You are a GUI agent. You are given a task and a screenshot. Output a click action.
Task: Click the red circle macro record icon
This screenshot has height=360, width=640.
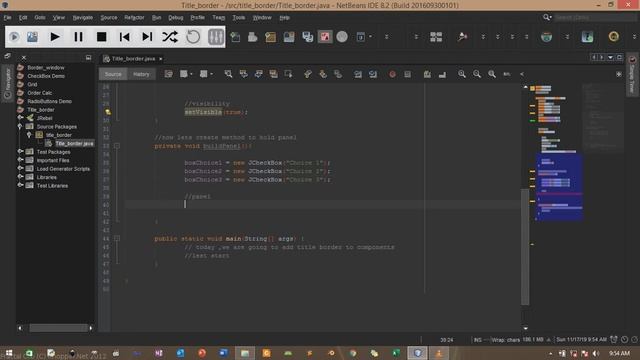coord(392,74)
